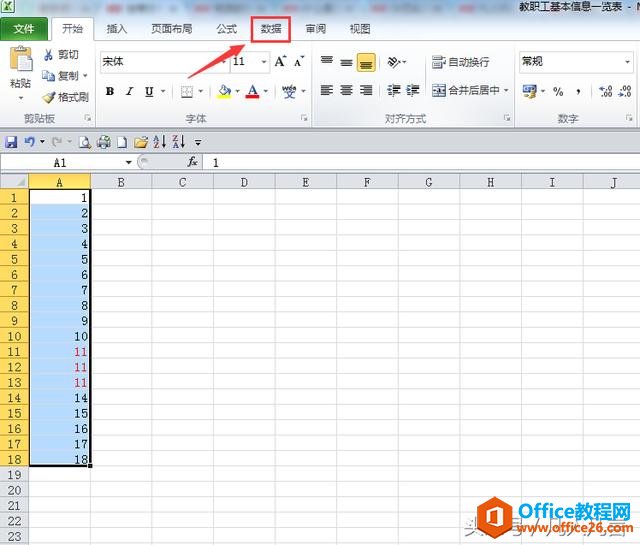Align cell text right
This screenshot has width=640, height=545.
366,90
